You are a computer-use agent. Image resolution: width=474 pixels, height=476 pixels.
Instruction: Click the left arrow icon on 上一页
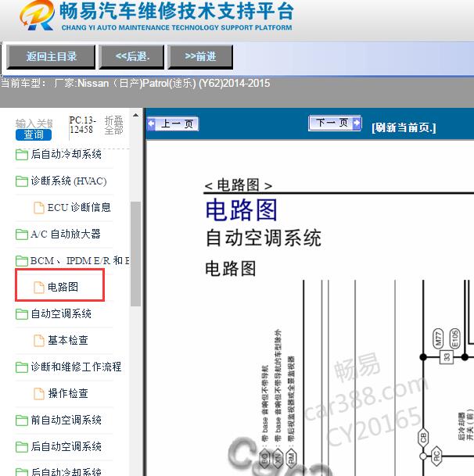[x=151, y=123]
